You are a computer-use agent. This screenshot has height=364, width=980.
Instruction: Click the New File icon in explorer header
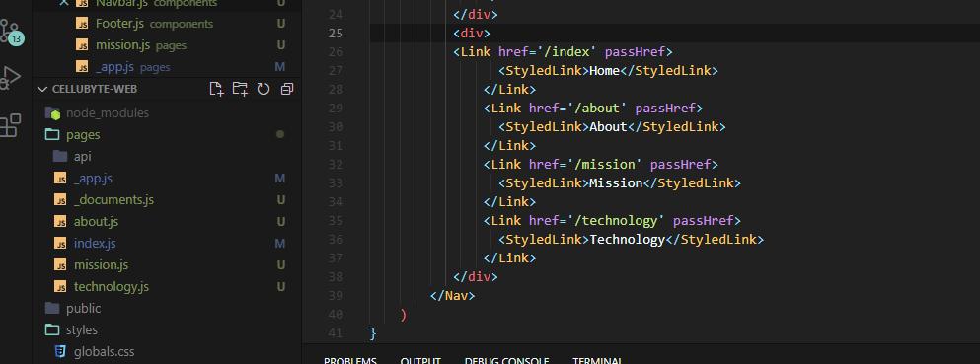coord(216,89)
